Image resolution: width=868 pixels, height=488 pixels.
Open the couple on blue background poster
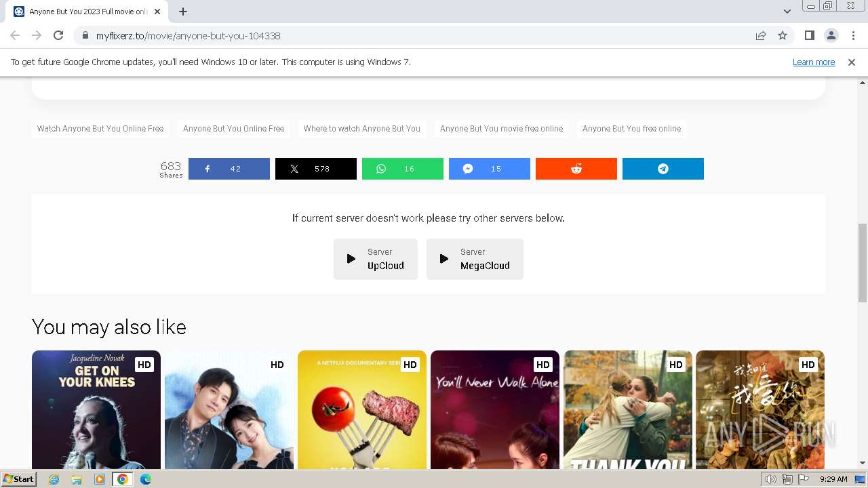click(x=229, y=409)
